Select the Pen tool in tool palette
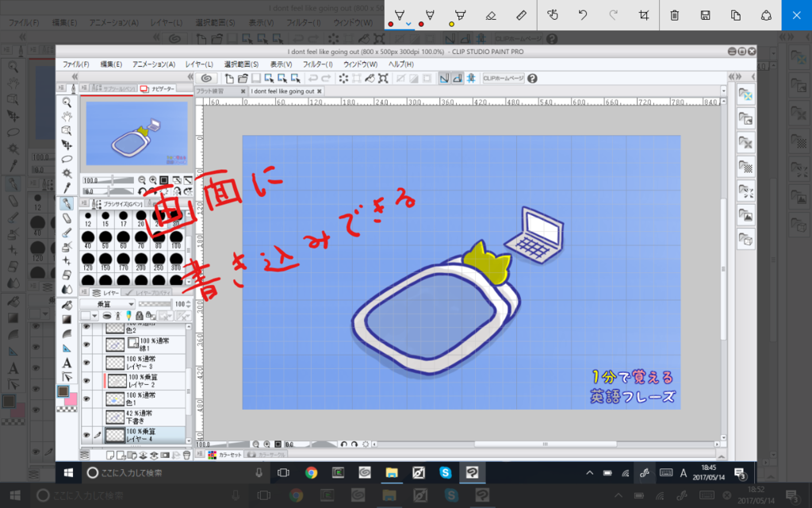 pyautogui.click(x=67, y=203)
